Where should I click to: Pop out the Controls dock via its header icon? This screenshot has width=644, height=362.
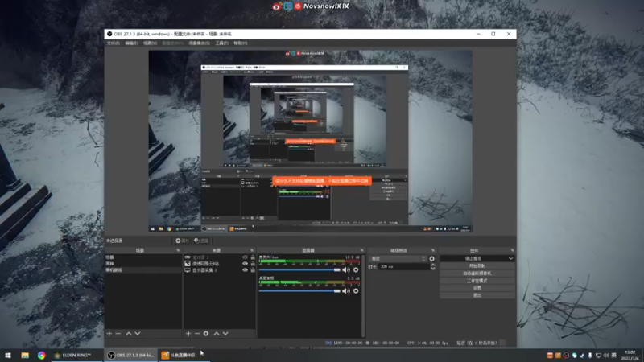click(x=512, y=250)
